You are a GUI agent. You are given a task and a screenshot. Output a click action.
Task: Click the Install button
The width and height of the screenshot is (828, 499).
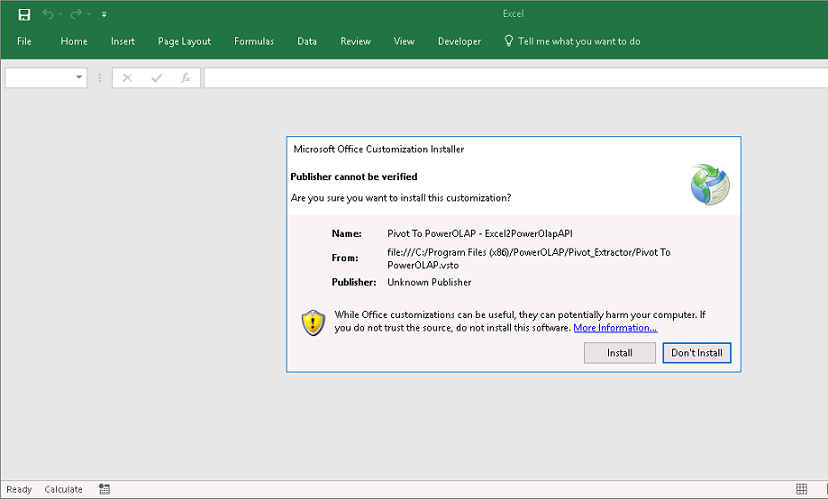pyautogui.click(x=619, y=353)
